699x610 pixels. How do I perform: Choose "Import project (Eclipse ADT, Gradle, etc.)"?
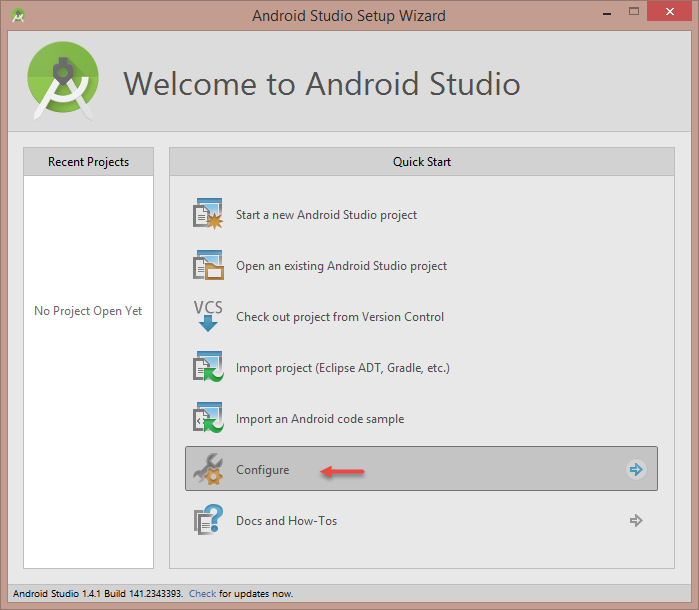342,368
